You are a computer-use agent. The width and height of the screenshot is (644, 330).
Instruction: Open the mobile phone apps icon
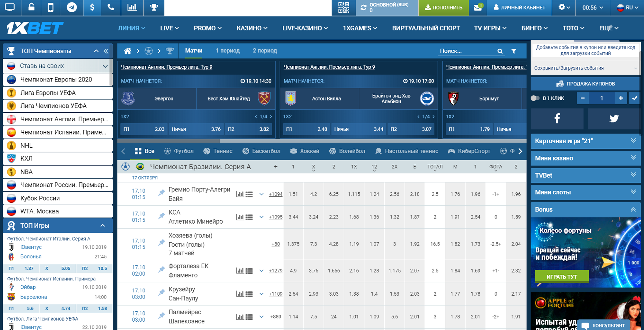50,7
